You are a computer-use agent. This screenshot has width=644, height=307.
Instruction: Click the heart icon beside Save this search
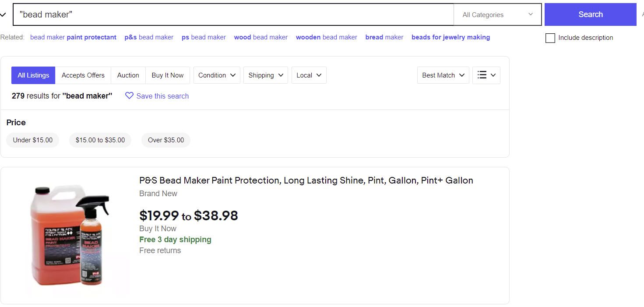tap(129, 95)
